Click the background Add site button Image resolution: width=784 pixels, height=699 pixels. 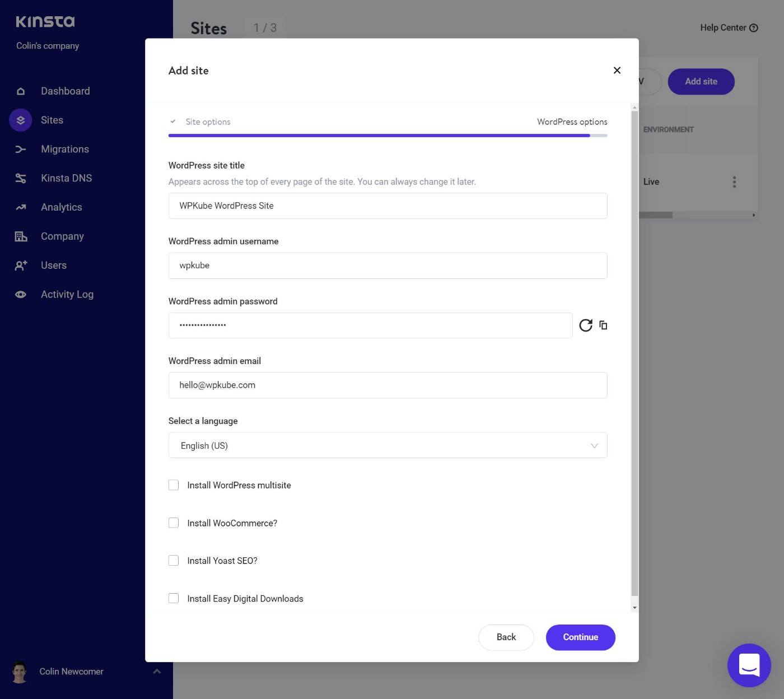(x=701, y=82)
